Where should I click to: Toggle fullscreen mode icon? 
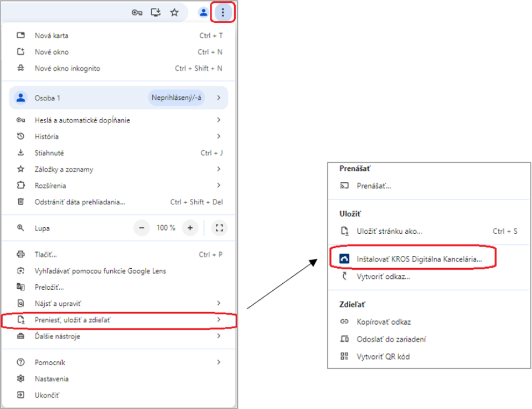(x=219, y=228)
